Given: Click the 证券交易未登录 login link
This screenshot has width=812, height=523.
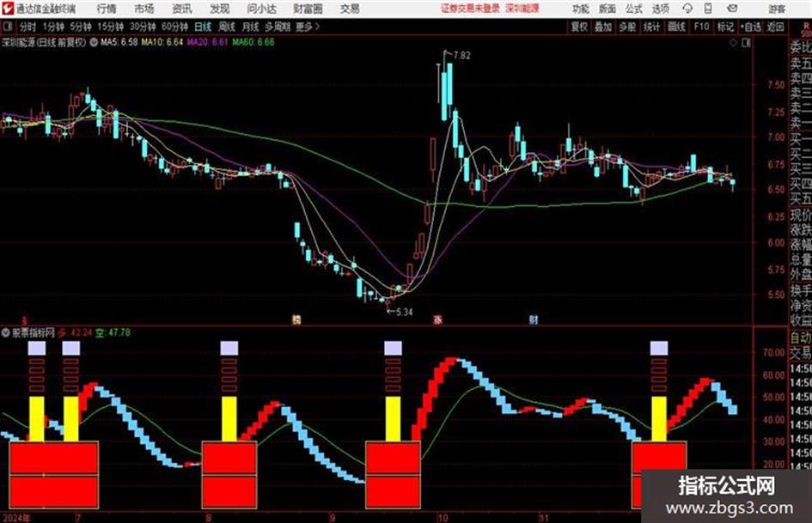Looking at the screenshot, I should pos(471,9).
